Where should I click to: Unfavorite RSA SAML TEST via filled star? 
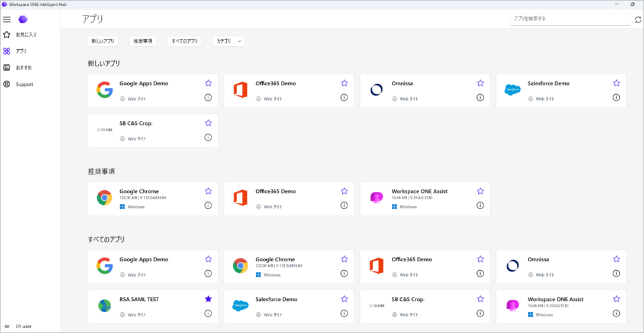208,299
